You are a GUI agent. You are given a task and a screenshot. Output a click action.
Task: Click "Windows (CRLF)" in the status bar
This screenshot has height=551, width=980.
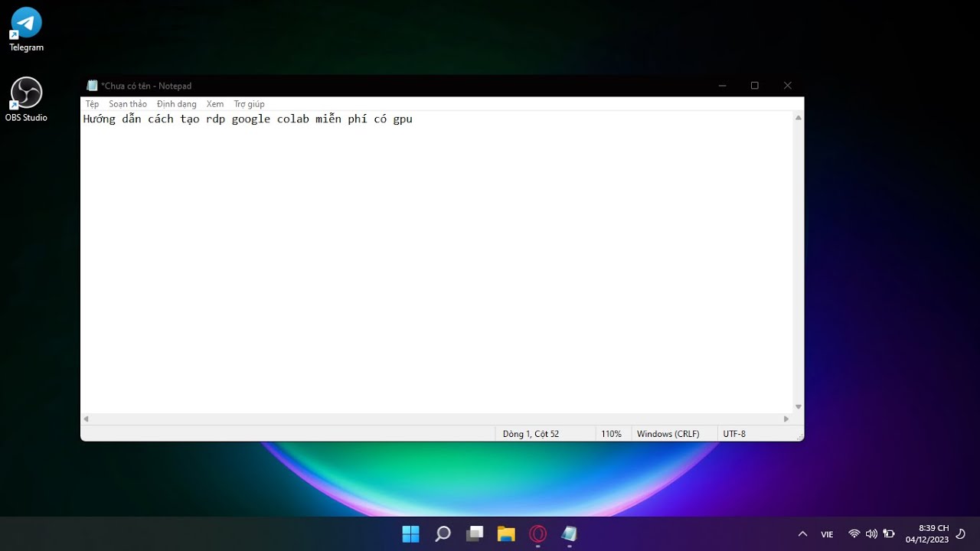click(x=668, y=434)
